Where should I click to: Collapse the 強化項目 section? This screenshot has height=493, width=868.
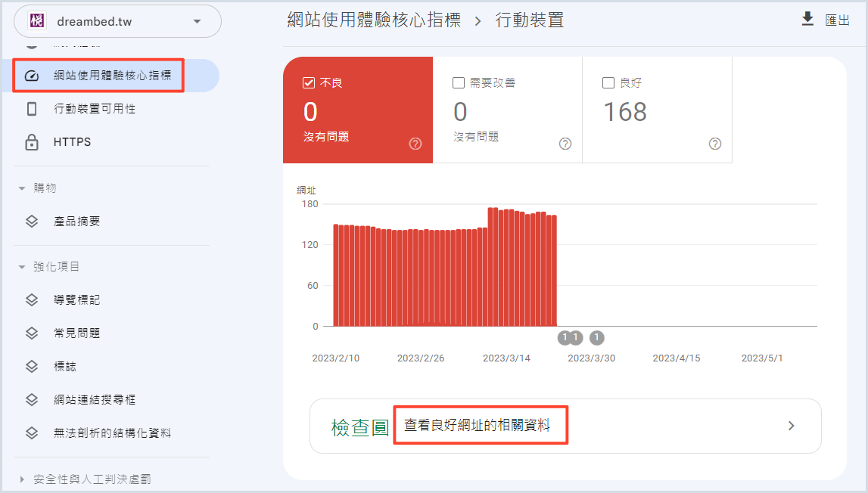tap(22, 267)
